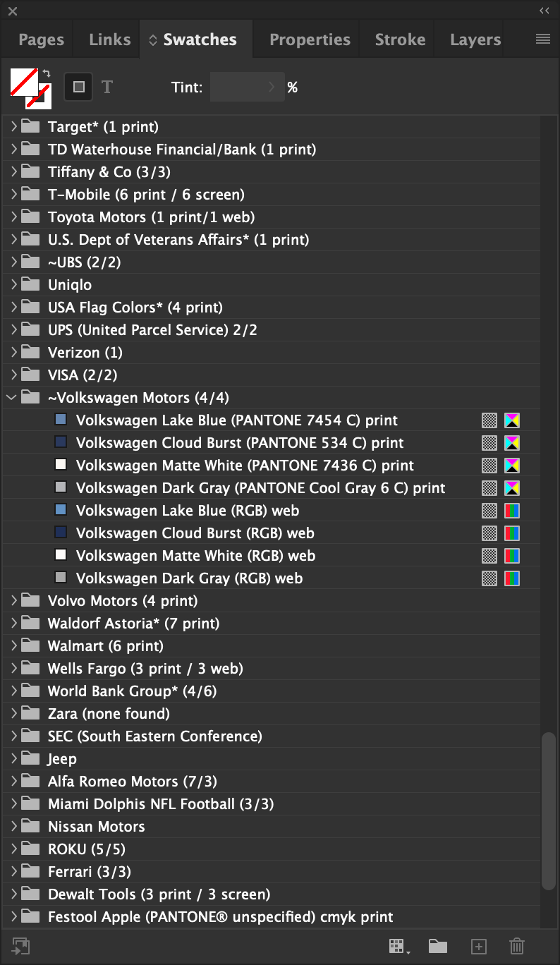560x965 pixels.
Task: Select formatting affects text T button
Action: 107,87
